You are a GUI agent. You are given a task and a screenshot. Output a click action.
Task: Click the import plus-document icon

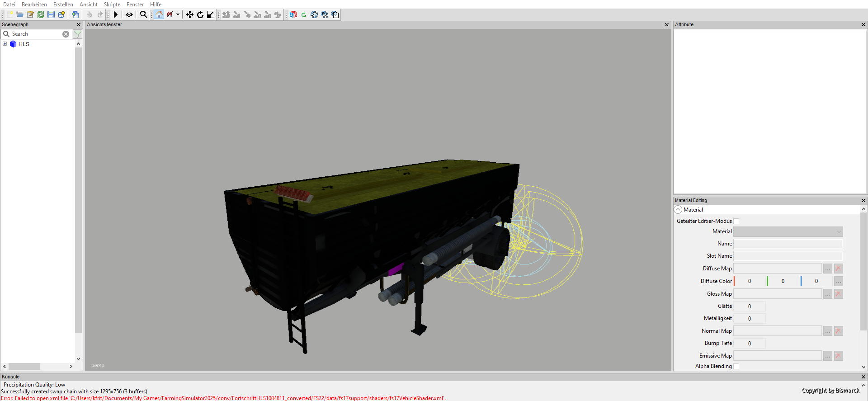(75, 14)
